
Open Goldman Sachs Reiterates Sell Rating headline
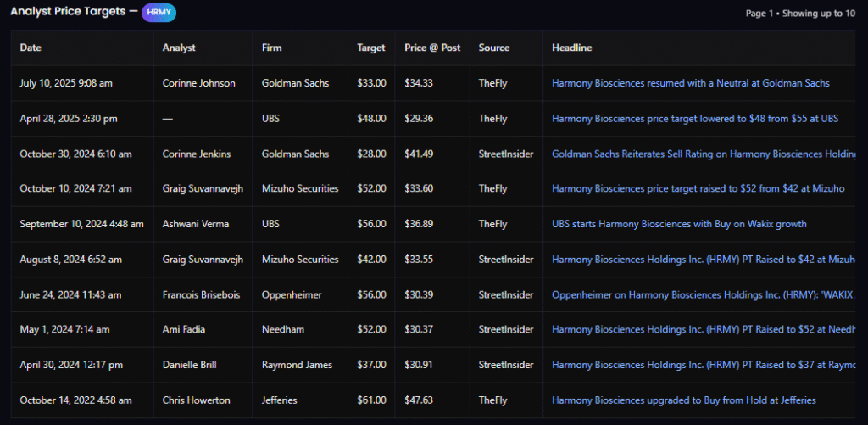(702, 154)
